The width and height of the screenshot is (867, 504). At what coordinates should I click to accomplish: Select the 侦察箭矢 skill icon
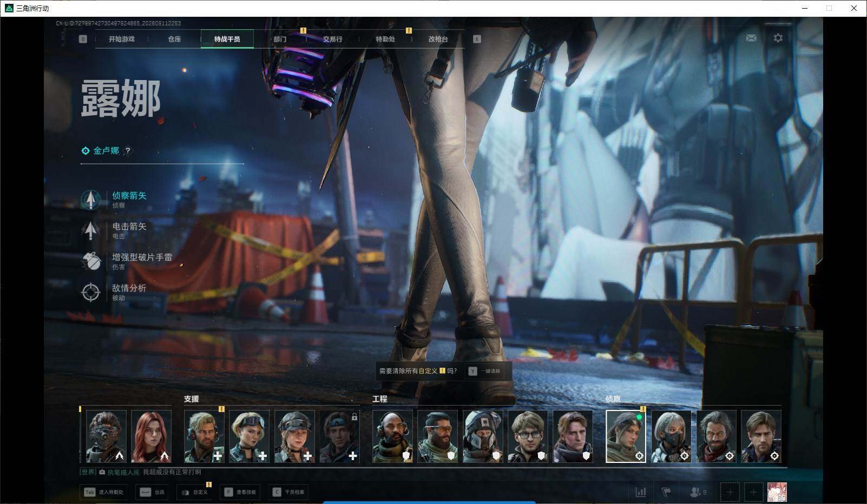(x=91, y=200)
